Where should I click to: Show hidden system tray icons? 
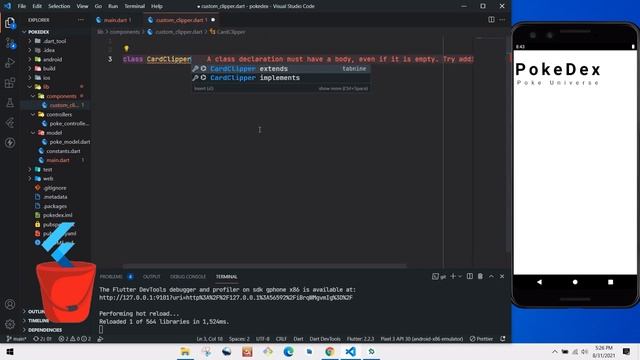pos(554,351)
